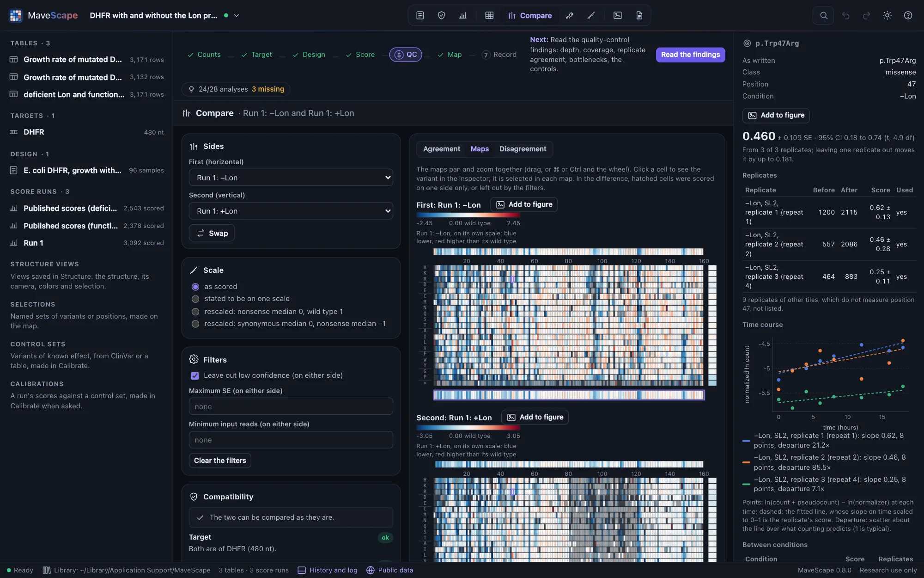Open the report page toolbar icon

(639, 15)
